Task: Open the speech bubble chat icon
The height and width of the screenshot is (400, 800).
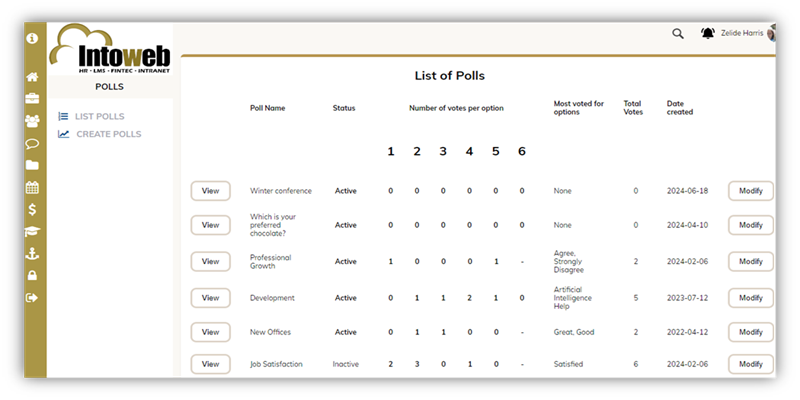Action: 32,143
